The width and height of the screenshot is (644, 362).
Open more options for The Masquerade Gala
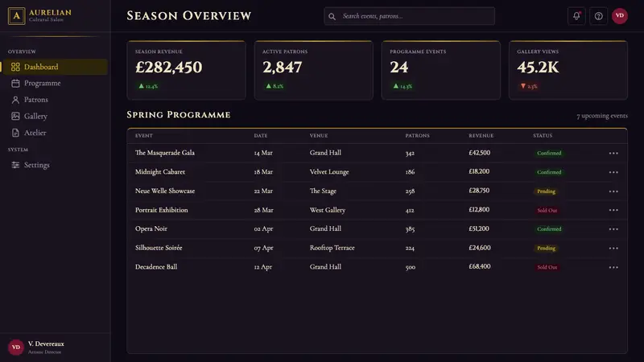[x=613, y=153]
